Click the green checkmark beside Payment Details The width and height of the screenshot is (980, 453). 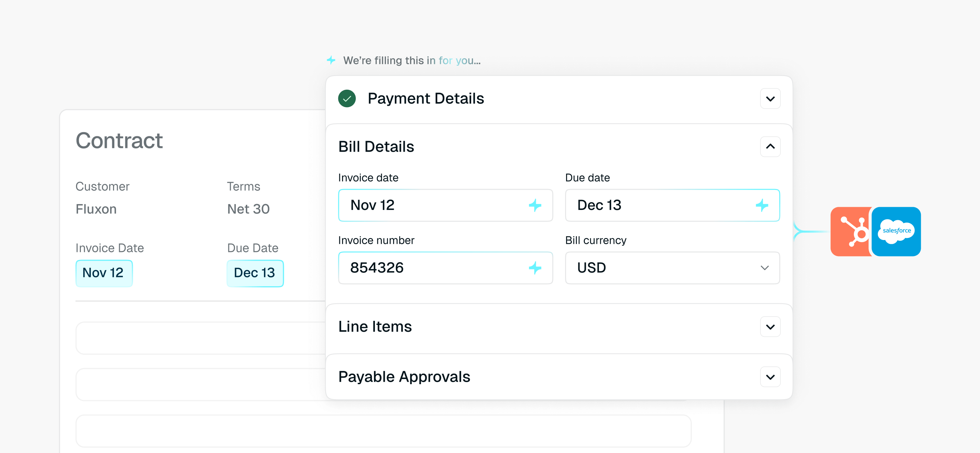pyautogui.click(x=347, y=99)
